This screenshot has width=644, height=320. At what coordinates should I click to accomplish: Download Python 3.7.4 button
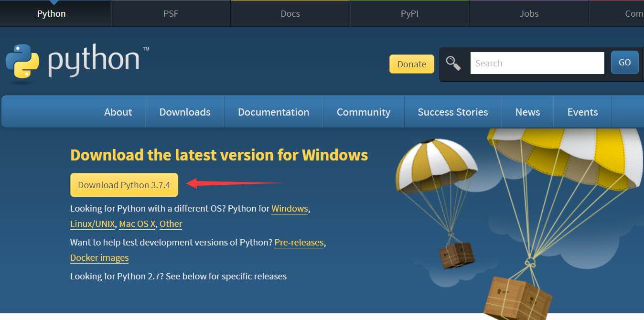coord(124,185)
